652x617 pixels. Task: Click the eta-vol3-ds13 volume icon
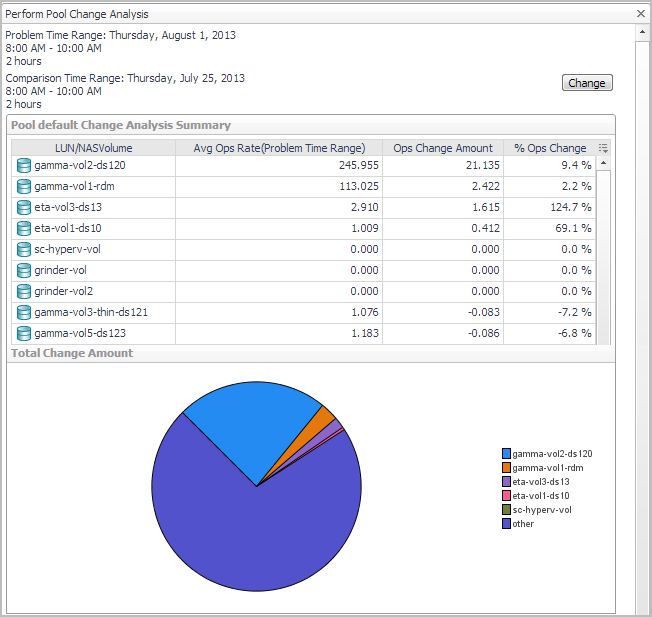(x=24, y=207)
